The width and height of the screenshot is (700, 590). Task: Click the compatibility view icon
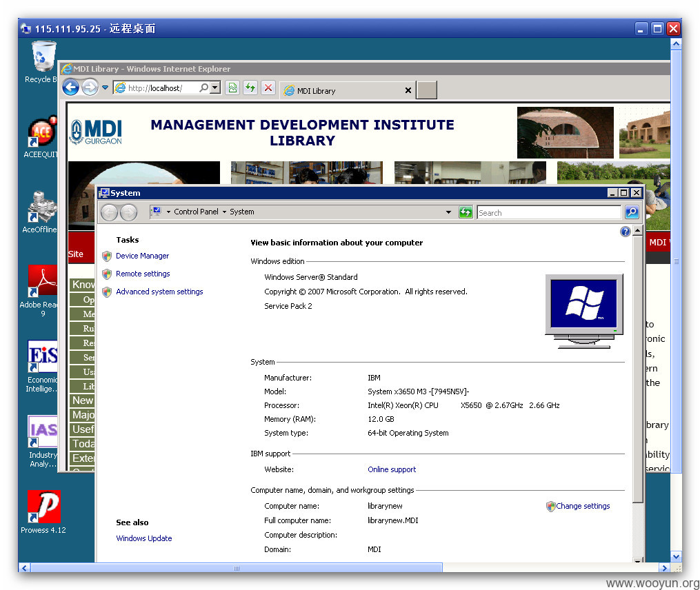click(x=232, y=88)
